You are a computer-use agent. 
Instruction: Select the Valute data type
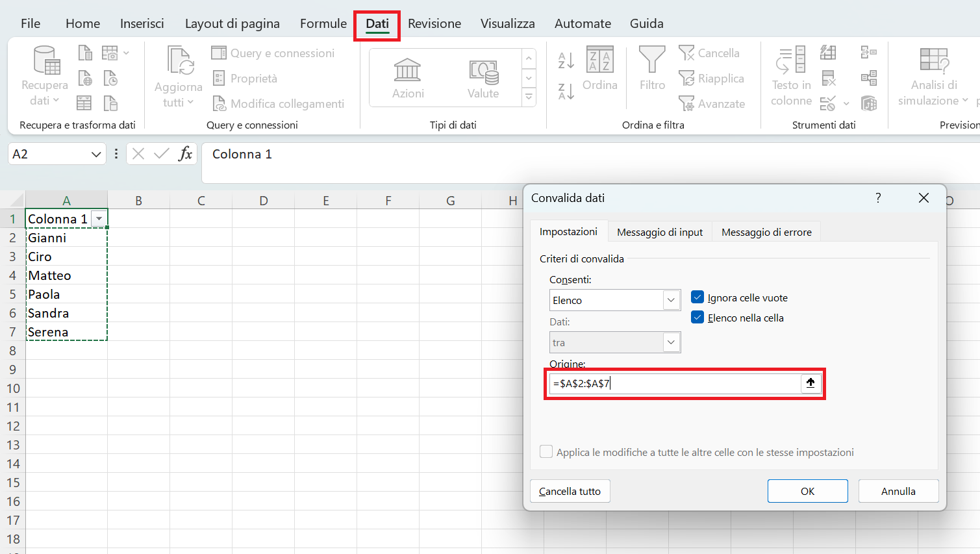[484, 79]
